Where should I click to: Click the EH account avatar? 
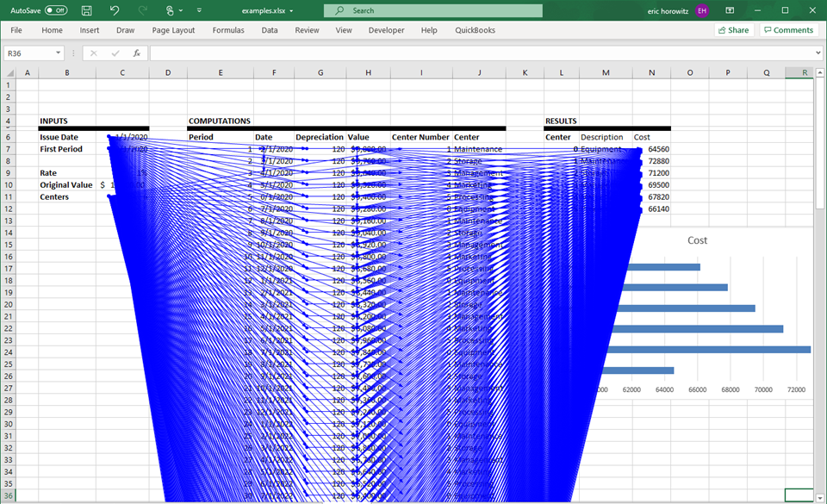pyautogui.click(x=702, y=10)
